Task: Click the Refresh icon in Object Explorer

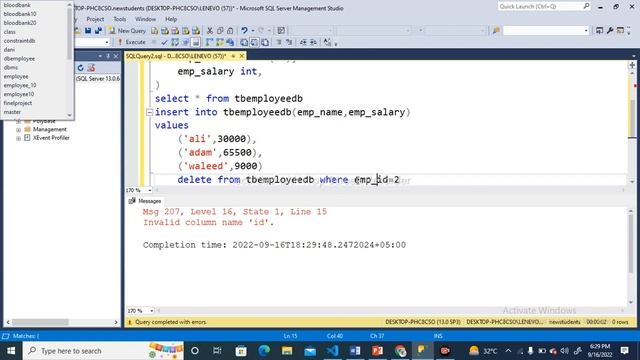Action: (80, 68)
